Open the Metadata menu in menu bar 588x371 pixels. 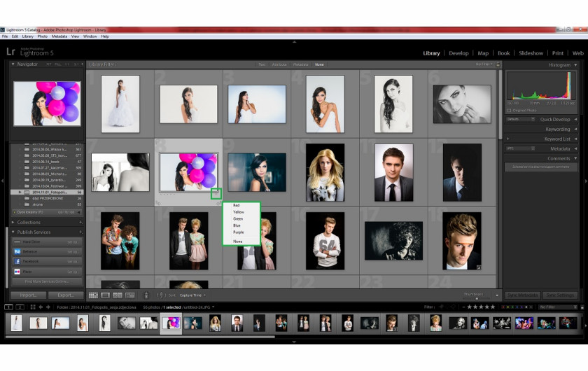(x=59, y=36)
